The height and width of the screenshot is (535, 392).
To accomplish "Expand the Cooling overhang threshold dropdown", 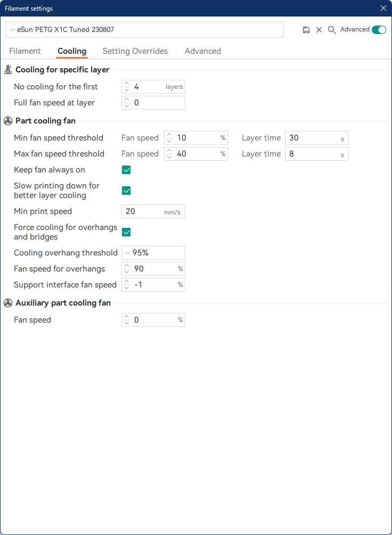I will click(153, 253).
